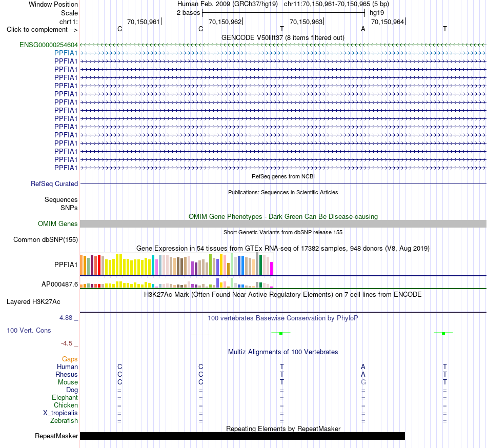
Task: Select the Chicken species label
Action: (66, 405)
